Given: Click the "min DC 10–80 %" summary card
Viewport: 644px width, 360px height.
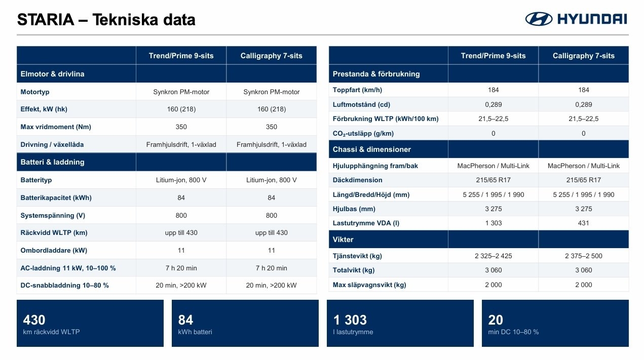Looking at the screenshot, I should click(555, 323).
